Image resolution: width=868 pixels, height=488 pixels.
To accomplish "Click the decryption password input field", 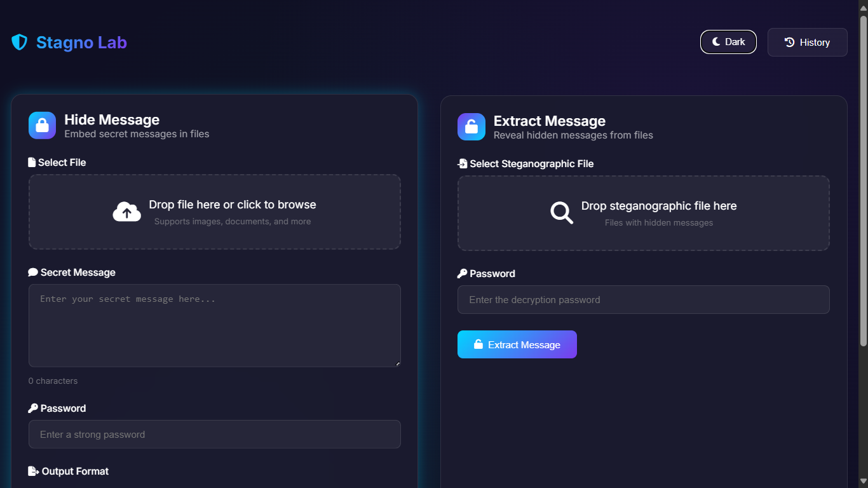I will (x=643, y=300).
